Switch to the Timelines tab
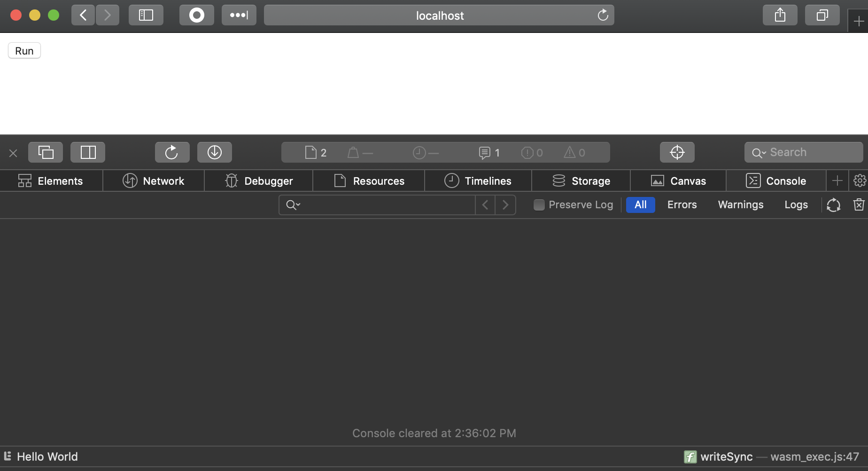868x471 pixels. [478, 181]
